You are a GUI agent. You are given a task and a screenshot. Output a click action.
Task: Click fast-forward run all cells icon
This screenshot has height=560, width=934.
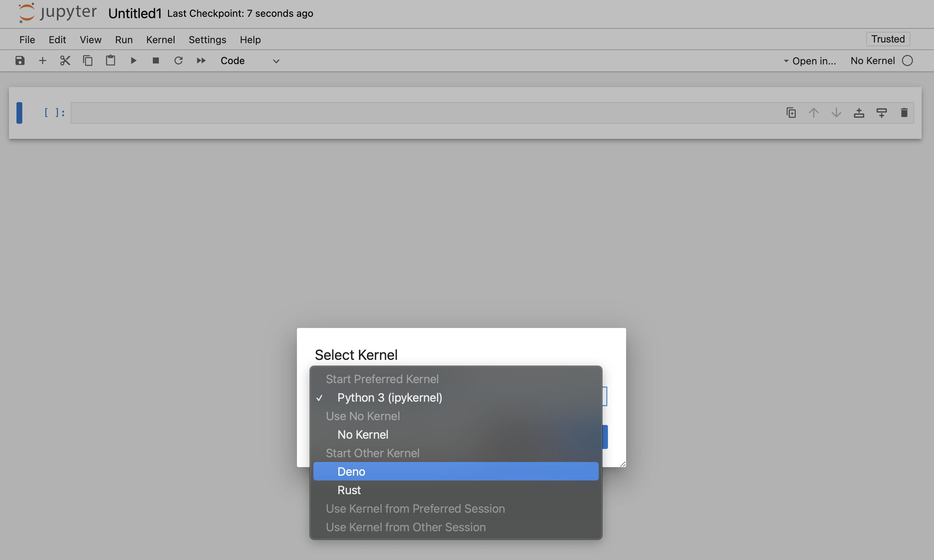point(201,61)
